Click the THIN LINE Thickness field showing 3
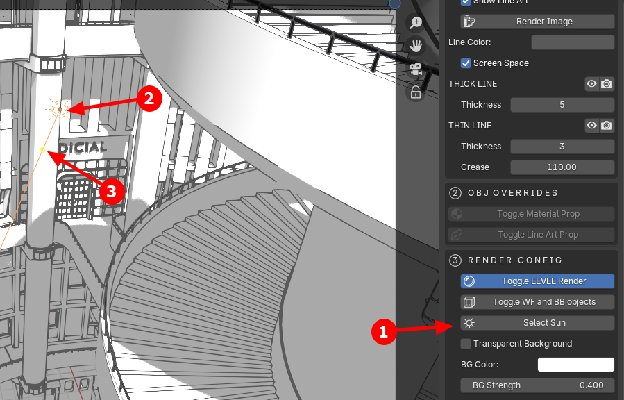624x400 pixels. (x=562, y=146)
